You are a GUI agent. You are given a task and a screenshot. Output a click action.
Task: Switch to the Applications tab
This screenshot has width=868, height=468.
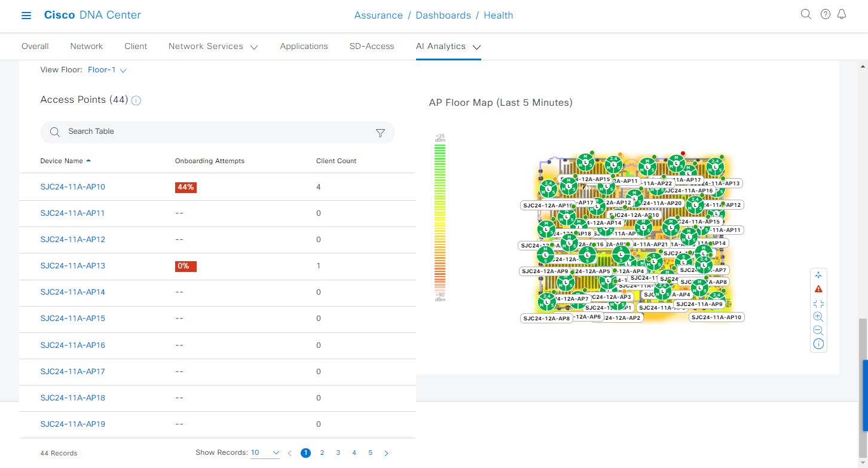point(304,46)
